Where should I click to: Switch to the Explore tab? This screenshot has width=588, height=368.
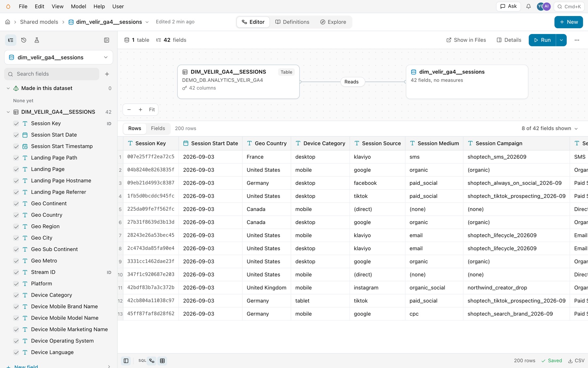click(x=333, y=22)
